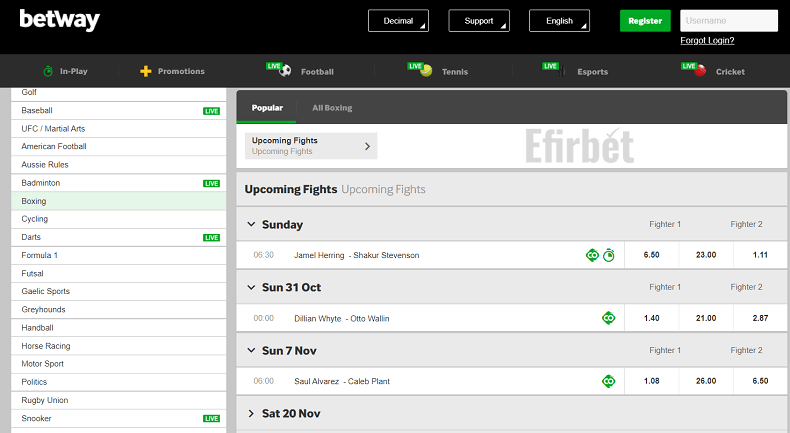Collapse the Sun 31 Oct section
Image resolution: width=790 pixels, height=433 pixels.
tap(251, 287)
